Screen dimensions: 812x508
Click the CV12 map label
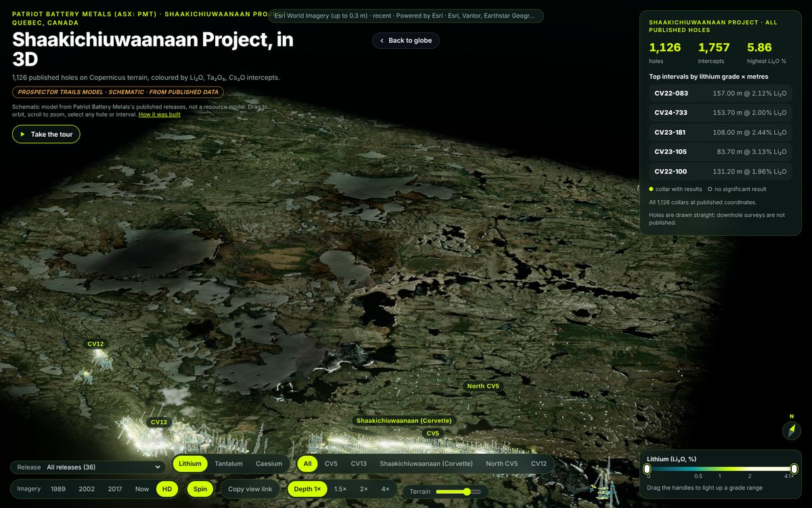pos(95,344)
